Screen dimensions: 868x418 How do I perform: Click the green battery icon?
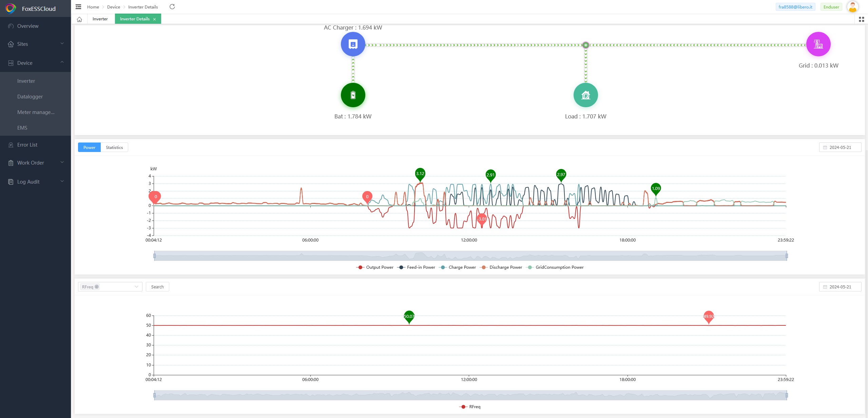[353, 95]
